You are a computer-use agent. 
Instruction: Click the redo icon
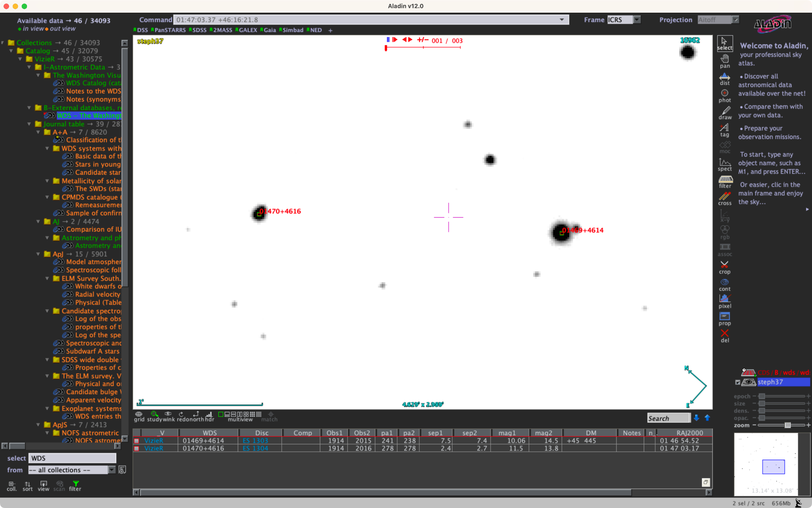[182, 416]
